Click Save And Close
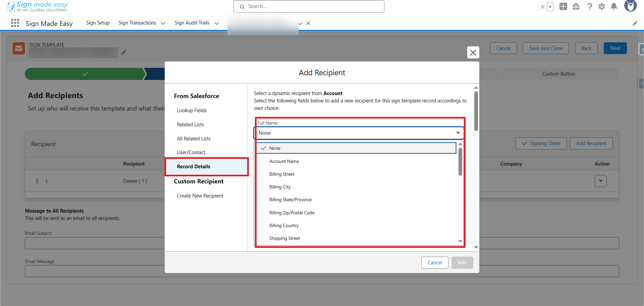The image size is (644, 306). click(546, 48)
